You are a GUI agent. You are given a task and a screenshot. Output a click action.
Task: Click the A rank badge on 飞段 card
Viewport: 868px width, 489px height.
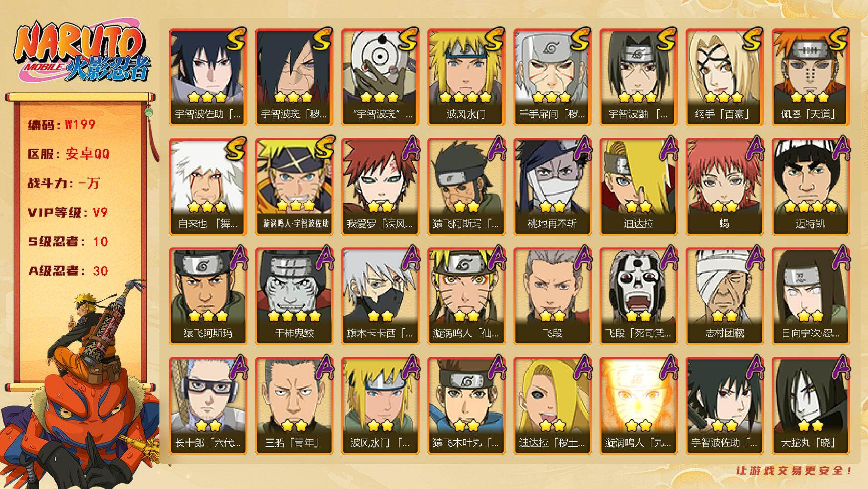581,257
